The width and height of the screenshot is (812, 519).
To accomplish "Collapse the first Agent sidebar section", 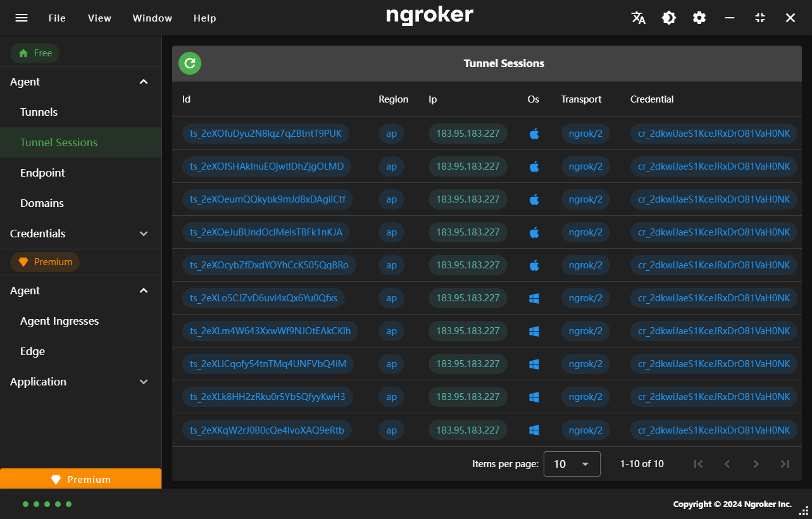I will pos(144,82).
